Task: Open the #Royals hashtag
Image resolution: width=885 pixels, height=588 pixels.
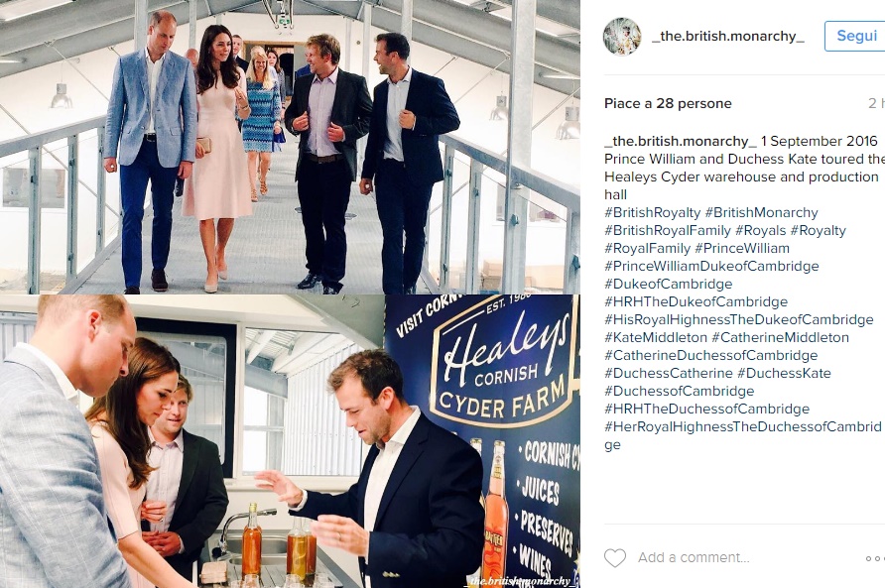Action: point(760,230)
